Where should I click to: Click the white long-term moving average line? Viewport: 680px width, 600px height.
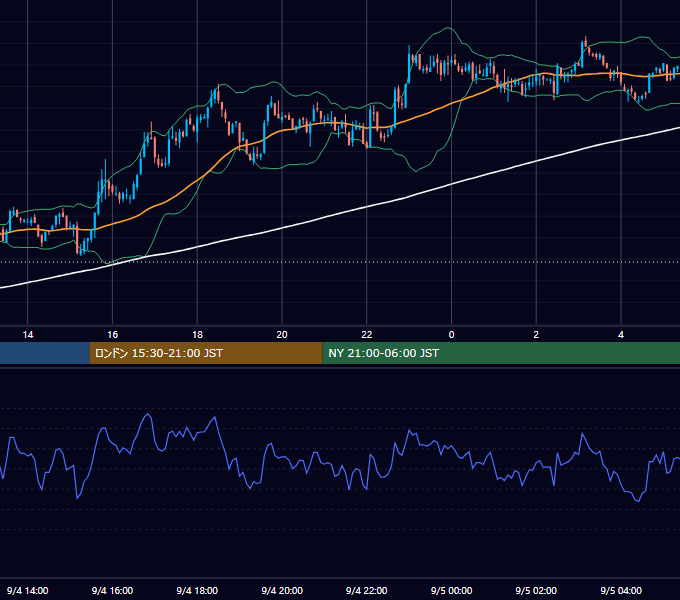(x=367, y=207)
